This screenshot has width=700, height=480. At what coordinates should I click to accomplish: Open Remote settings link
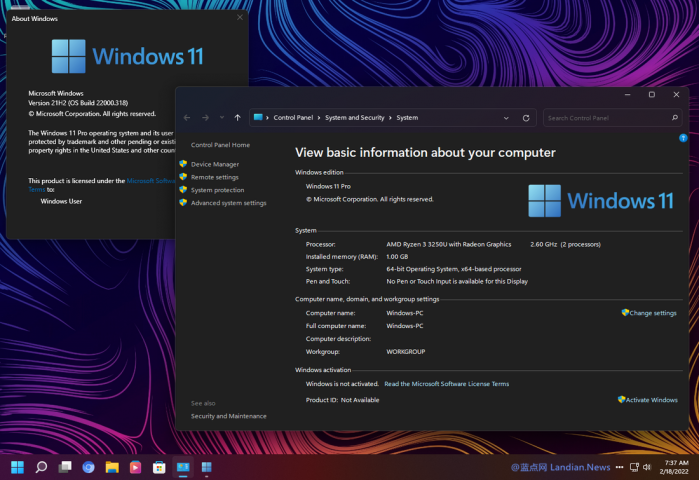pyautogui.click(x=214, y=177)
